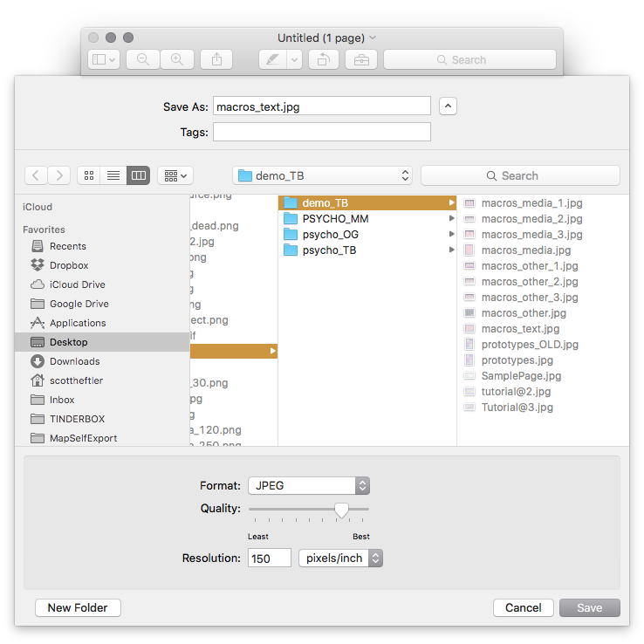Click the Rotate icon in Preview toolbar
Screen dimensions: 644x644
[323, 60]
